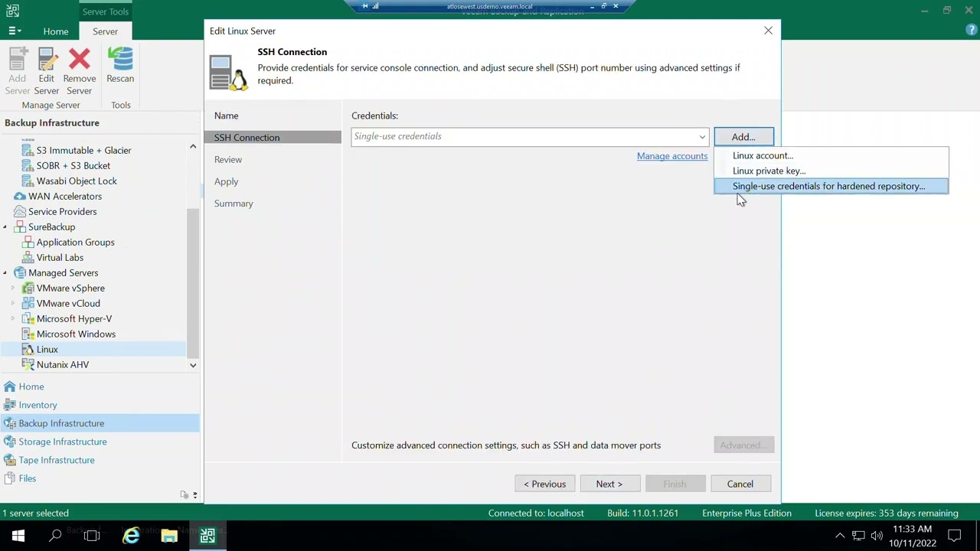Viewport: 980px width, 551px height.
Task: Close the Edit Linux Server dialog
Action: click(768, 31)
